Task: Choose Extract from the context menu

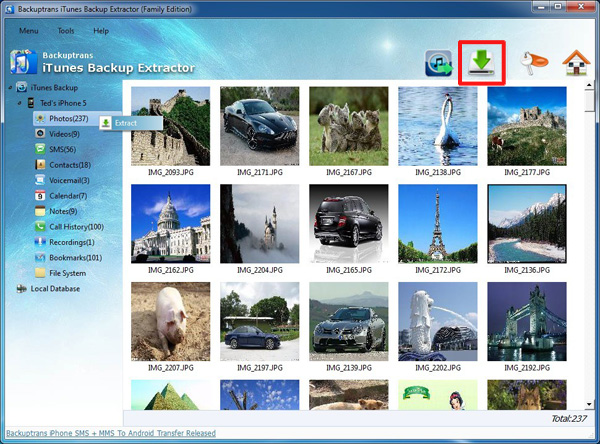Action: coord(126,123)
